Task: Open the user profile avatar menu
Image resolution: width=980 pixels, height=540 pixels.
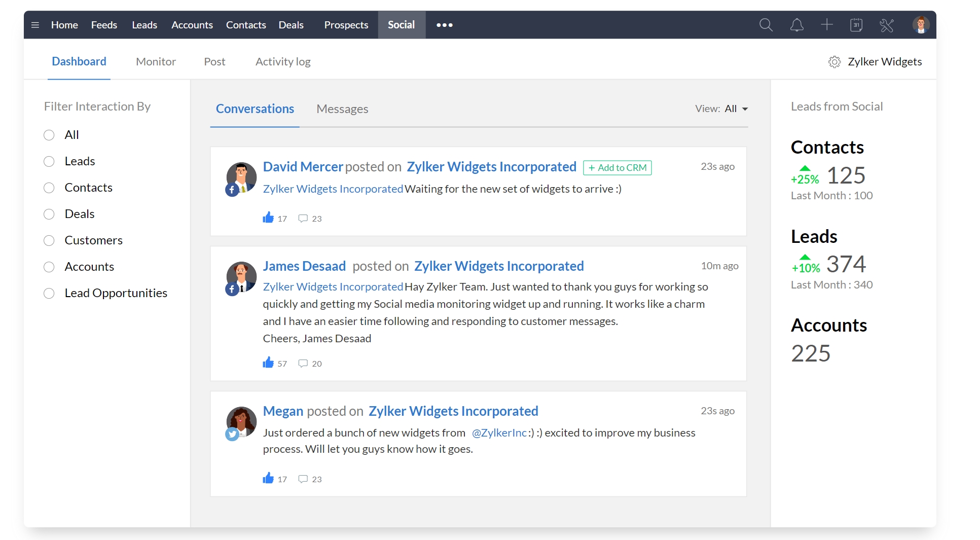Action: (x=920, y=25)
